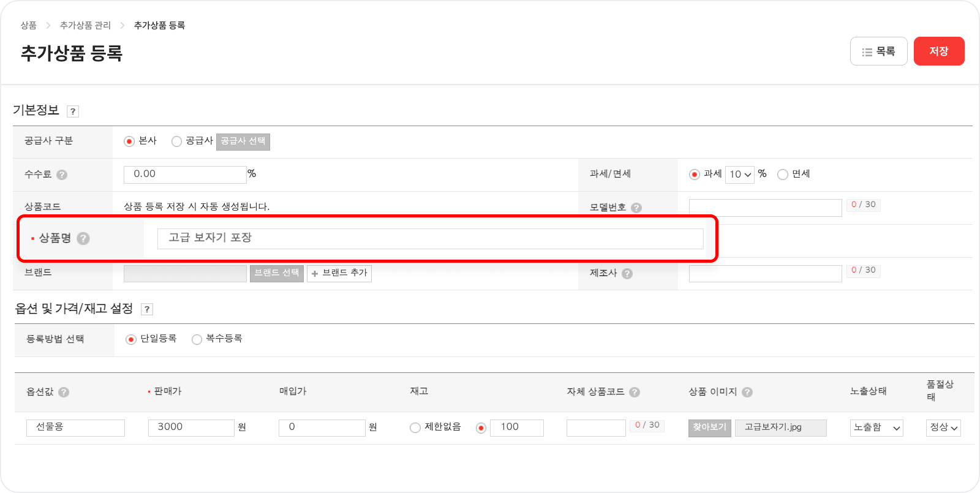Screen dimensions: 980x493
Task: Focus the 자체 상품코드 input field
Action: 596,427
